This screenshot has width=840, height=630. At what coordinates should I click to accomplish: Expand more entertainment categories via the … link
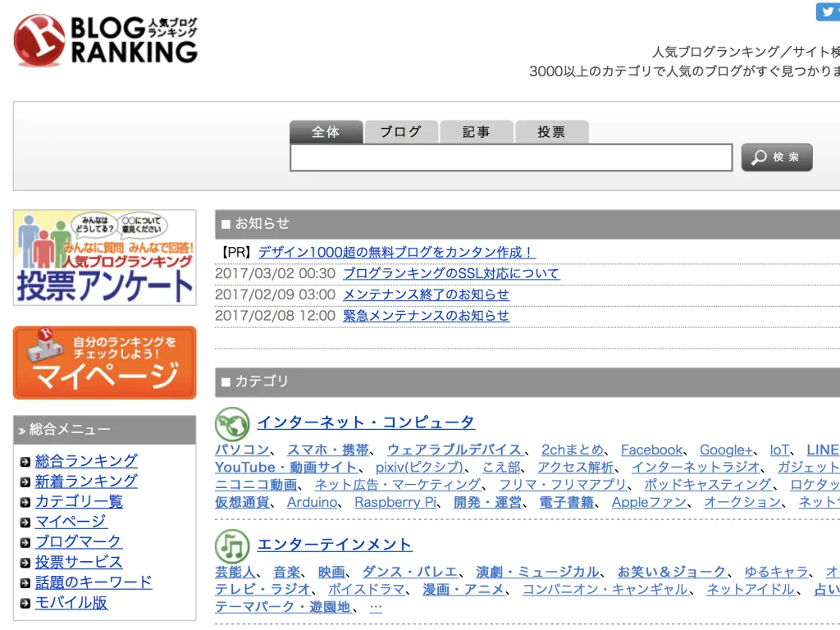coord(376,606)
